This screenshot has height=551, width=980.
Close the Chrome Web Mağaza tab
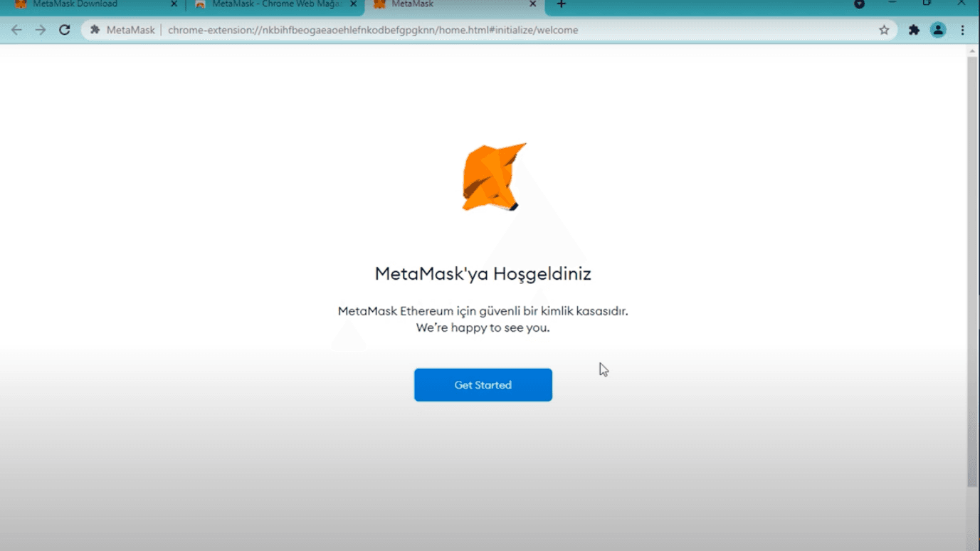[x=353, y=4]
